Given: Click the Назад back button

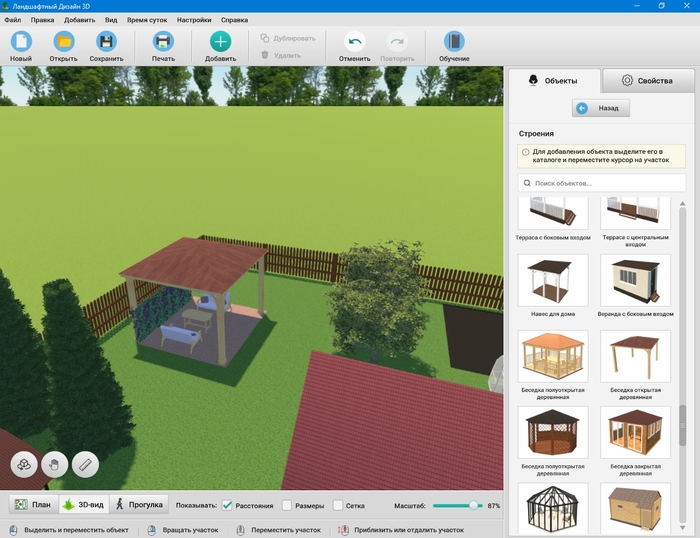Looking at the screenshot, I should tap(601, 108).
